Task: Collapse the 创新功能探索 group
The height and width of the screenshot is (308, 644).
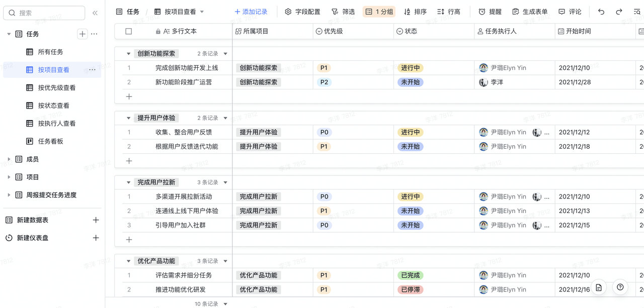Action: pyautogui.click(x=129, y=54)
